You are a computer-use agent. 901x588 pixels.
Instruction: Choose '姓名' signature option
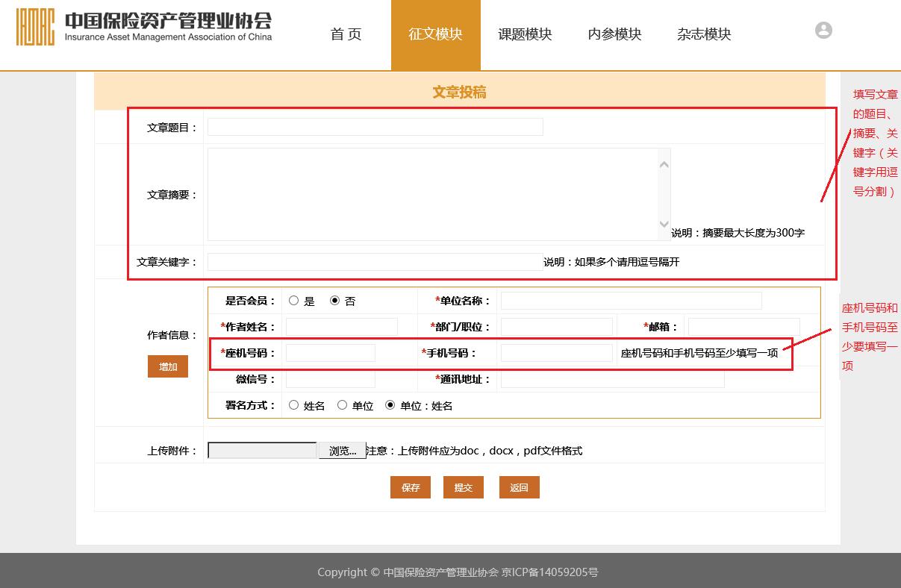[294, 405]
